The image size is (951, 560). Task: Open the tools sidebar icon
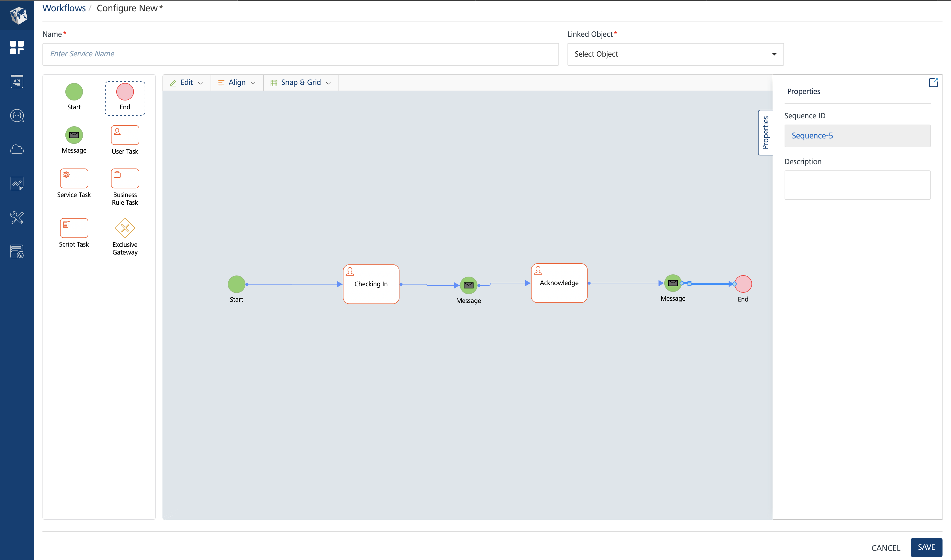tap(17, 217)
